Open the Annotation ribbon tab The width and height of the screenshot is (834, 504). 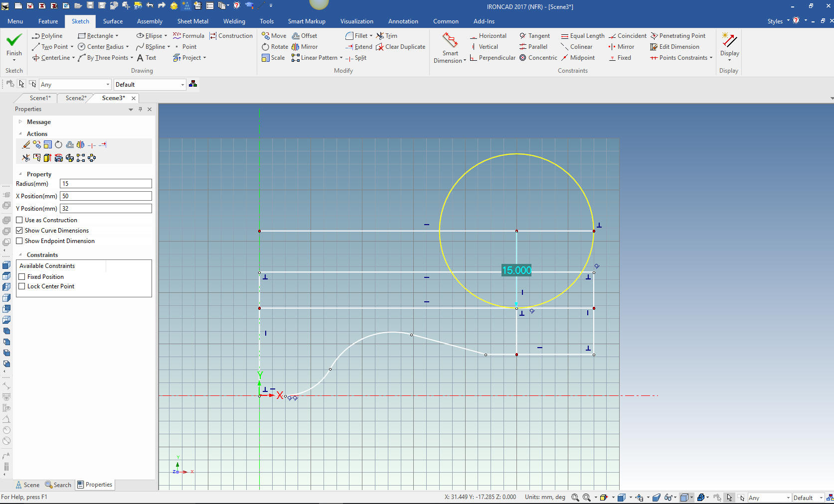[x=403, y=21]
